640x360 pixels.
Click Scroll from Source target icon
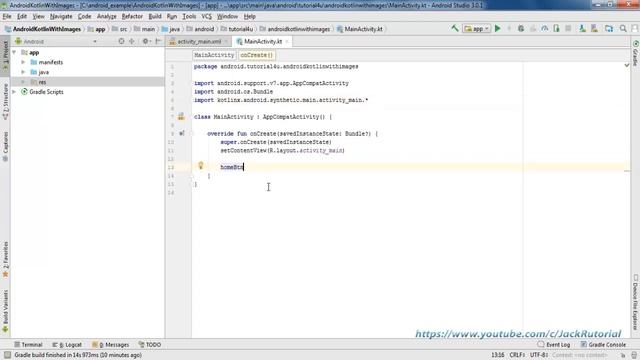(121, 41)
